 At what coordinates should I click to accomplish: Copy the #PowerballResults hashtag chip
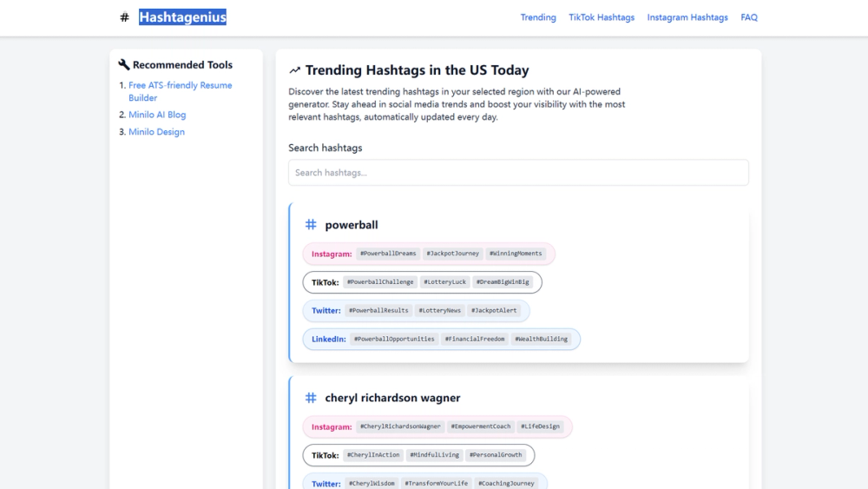pyautogui.click(x=378, y=311)
